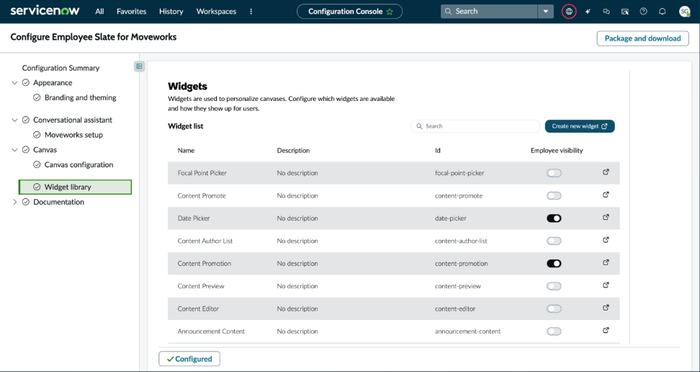Open the Content Preview external link icon

pos(606,285)
